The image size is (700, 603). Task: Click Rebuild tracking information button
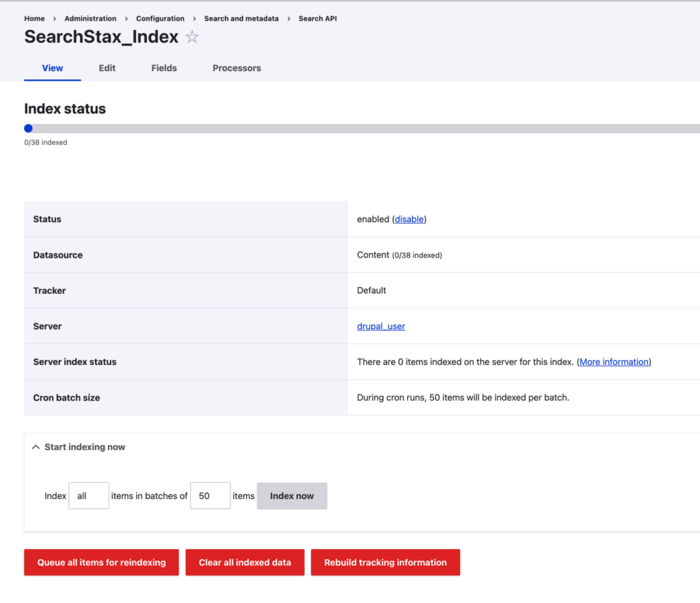click(386, 563)
